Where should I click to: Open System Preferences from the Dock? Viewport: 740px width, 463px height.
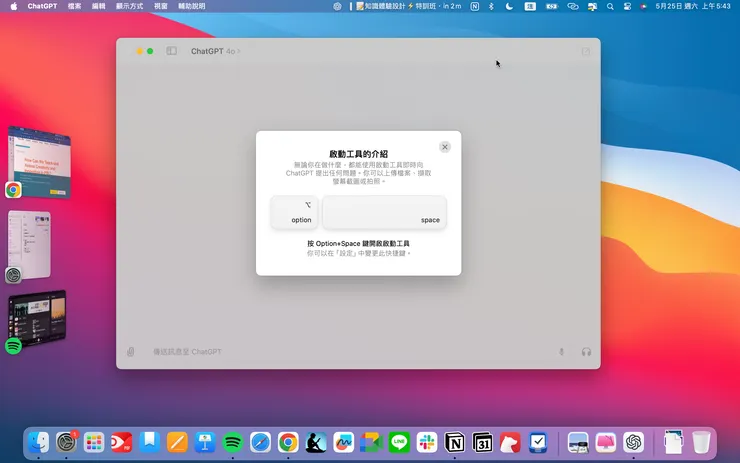click(x=66, y=442)
